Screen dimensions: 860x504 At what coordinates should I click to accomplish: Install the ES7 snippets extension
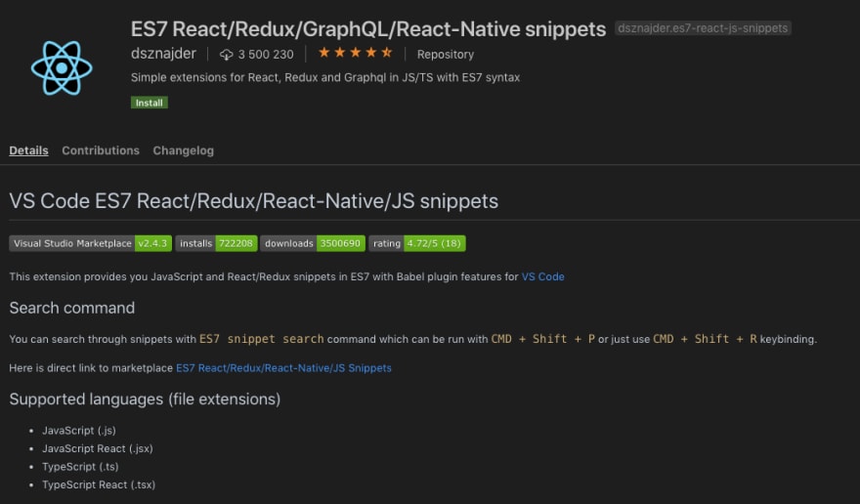(x=150, y=103)
